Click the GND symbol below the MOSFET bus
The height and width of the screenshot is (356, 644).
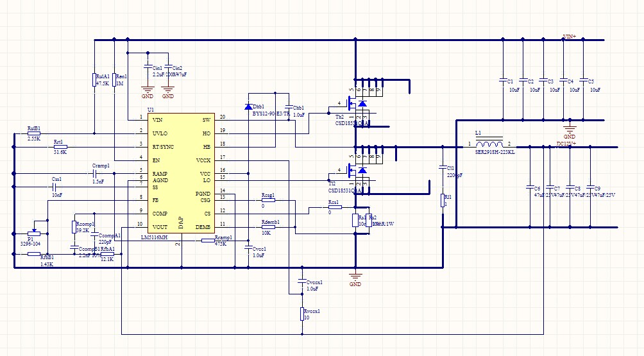coord(355,277)
